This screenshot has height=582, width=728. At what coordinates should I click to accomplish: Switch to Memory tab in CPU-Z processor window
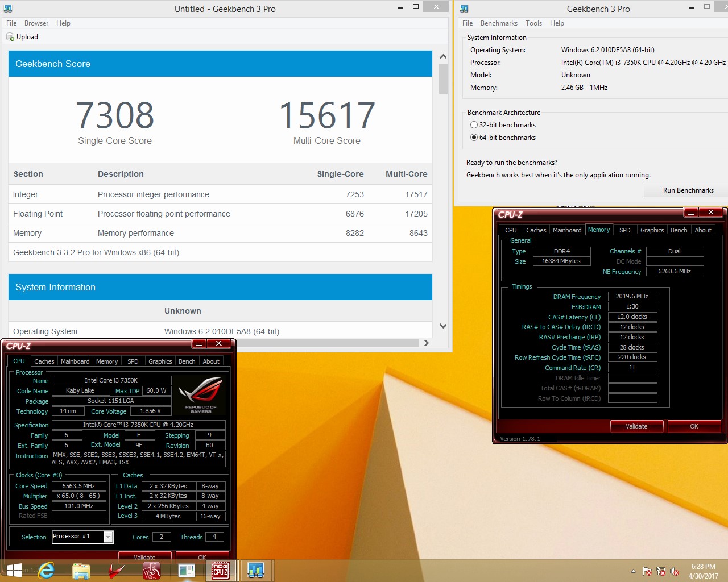[107, 361]
